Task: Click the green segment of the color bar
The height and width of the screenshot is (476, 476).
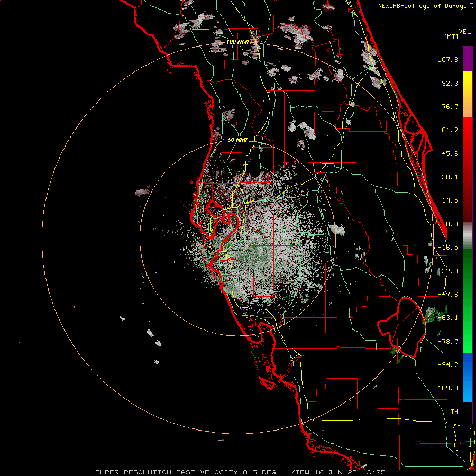Action: tap(467, 300)
